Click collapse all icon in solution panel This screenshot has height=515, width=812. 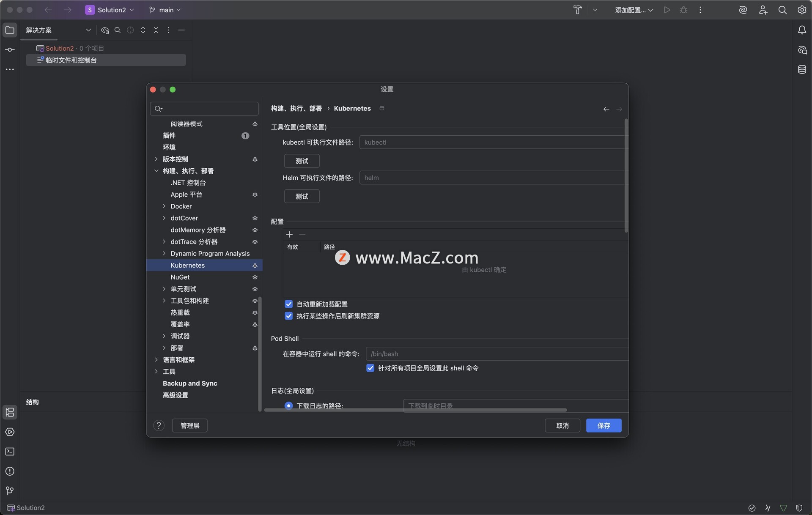click(156, 30)
